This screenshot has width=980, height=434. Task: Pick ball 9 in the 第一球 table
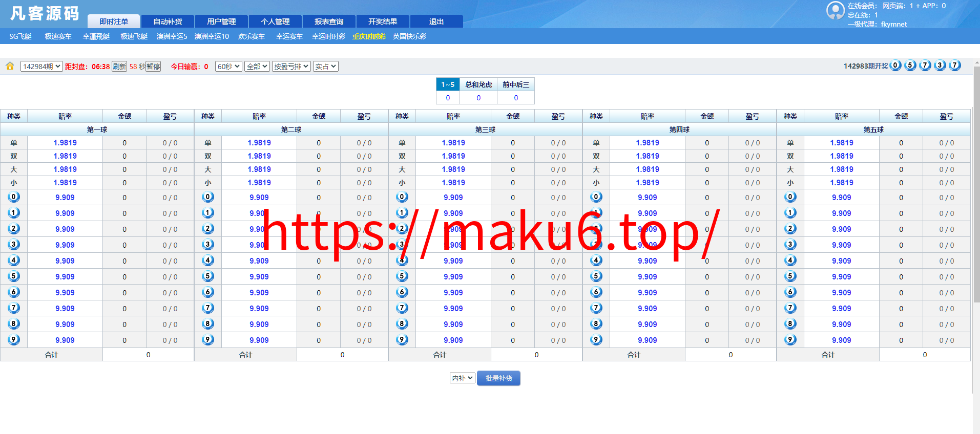[x=14, y=340]
